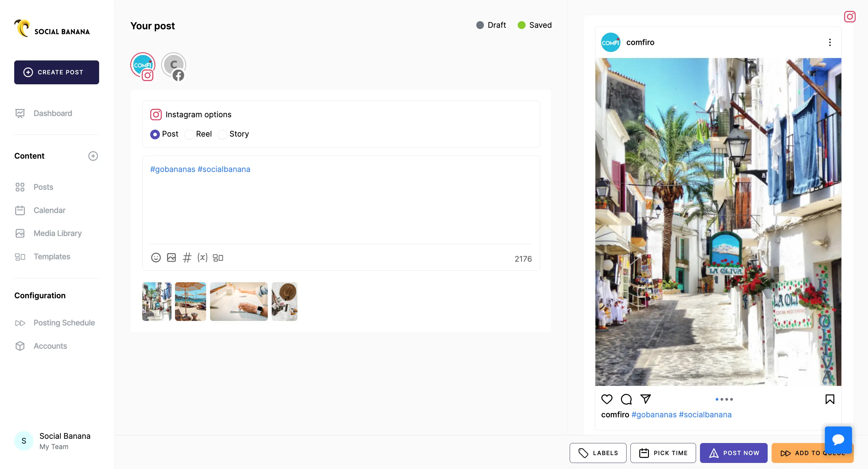This screenshot has height=469, width=868.
Task: Click the Post Now button
Action: pos(734,453)
